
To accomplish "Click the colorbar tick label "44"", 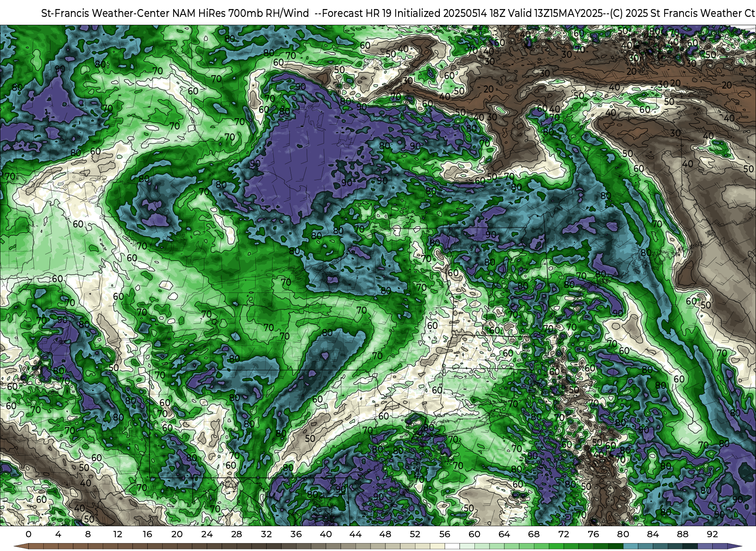I will coord(356,534).
